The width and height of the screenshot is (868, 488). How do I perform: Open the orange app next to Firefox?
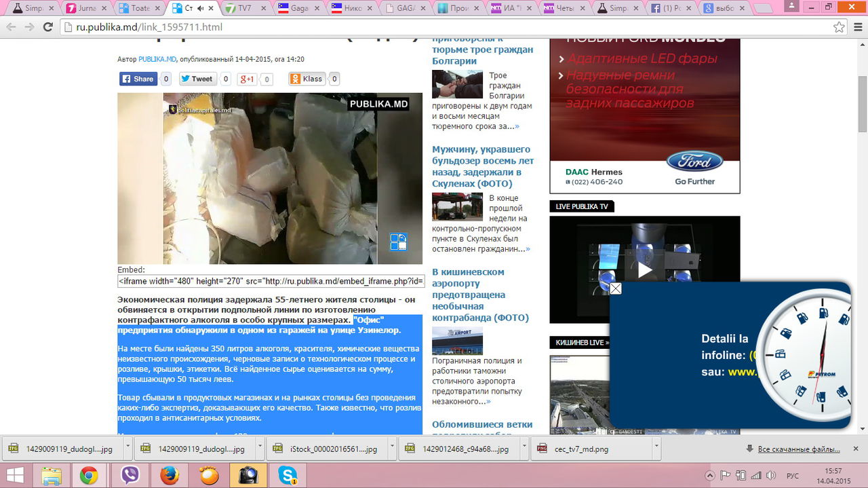(209, 476)
